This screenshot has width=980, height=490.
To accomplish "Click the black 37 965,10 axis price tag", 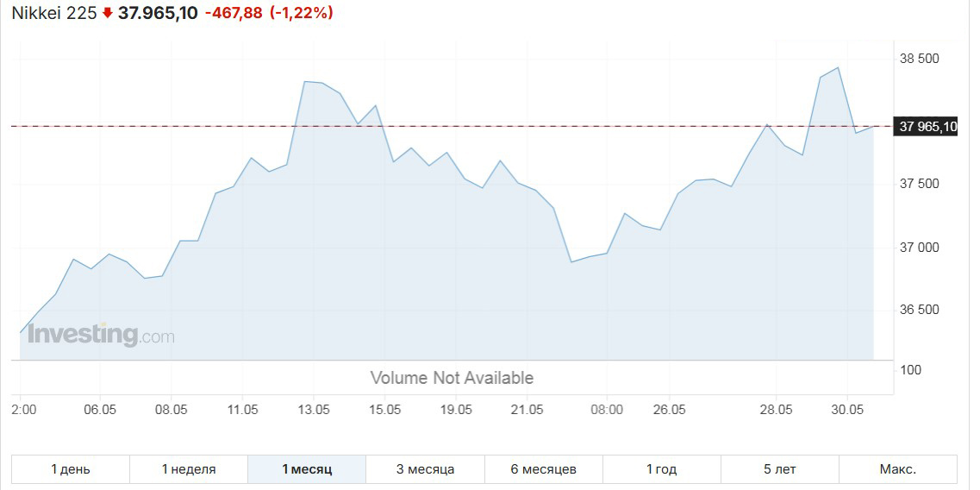I will pos(927,127).
